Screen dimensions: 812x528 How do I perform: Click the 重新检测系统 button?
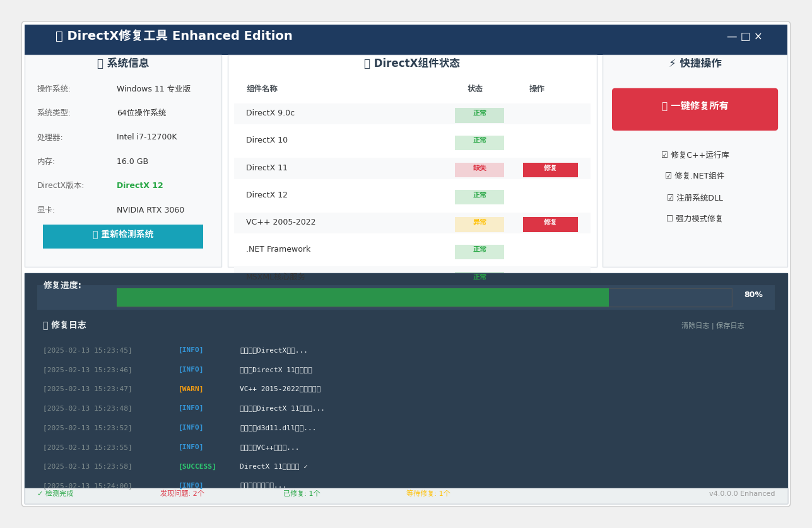[123, 236]
